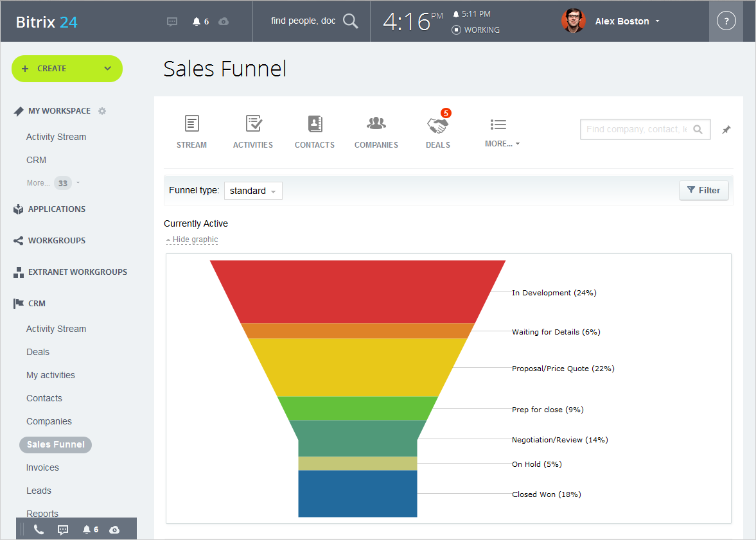The height and width of the screenshot is (540, 756).
Task: Expand the Create button dropdown arrow
Action: [x=108, y=69]
